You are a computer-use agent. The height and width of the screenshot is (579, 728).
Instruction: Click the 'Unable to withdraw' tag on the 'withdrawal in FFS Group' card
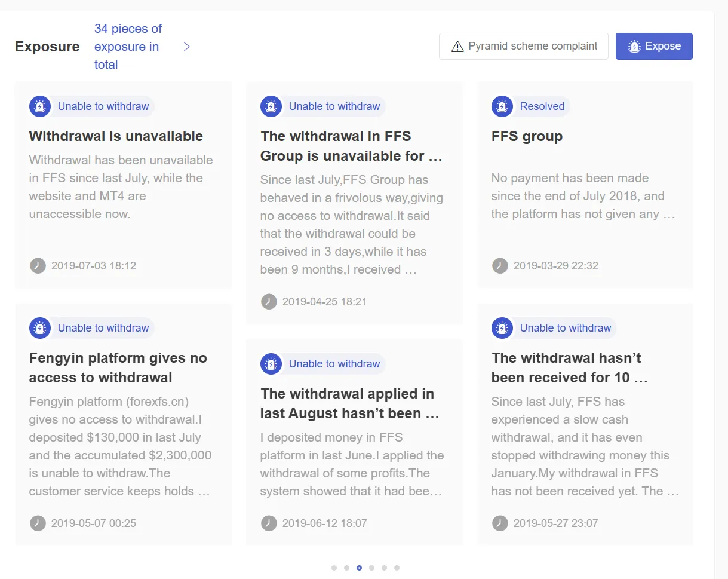tap(334, 106)
